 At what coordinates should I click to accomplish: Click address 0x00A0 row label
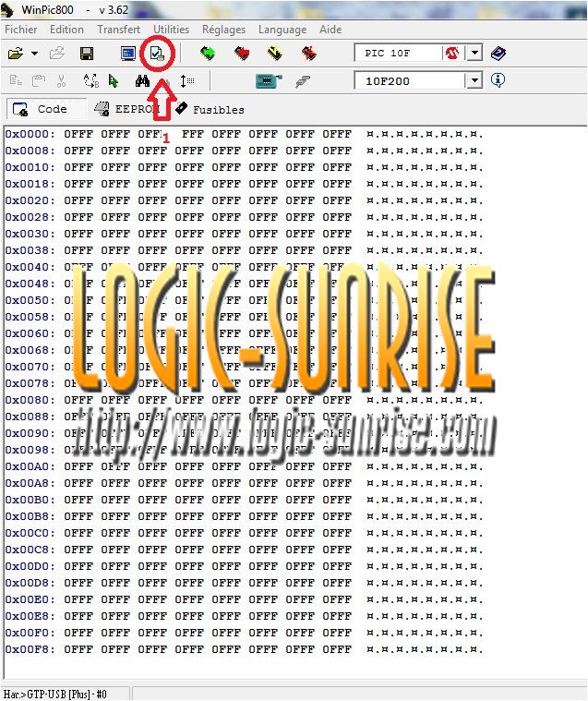[x=30, y=466]
